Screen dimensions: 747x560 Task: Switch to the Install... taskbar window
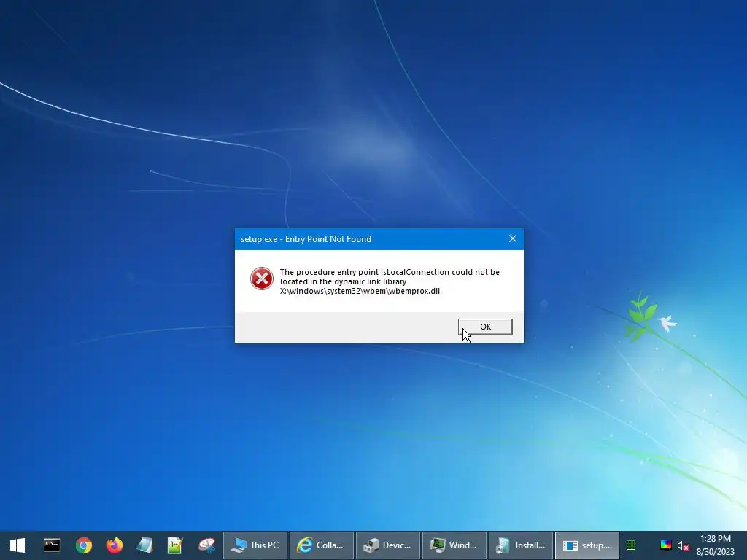click(x=521, y=545)
